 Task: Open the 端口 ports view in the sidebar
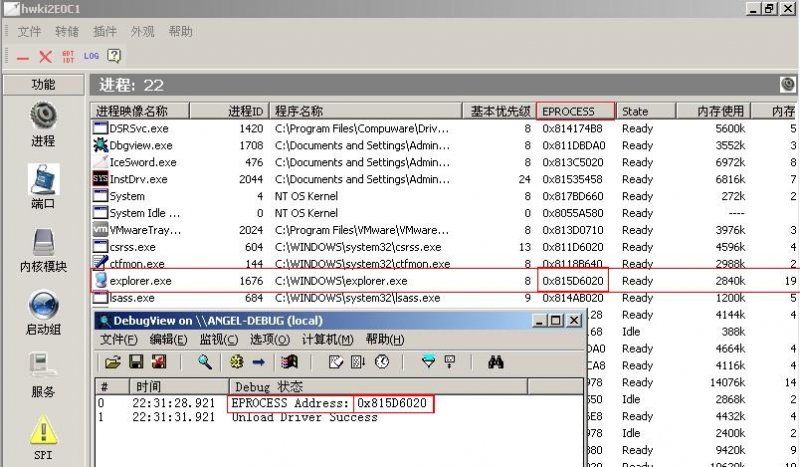(x=43, y=187)
